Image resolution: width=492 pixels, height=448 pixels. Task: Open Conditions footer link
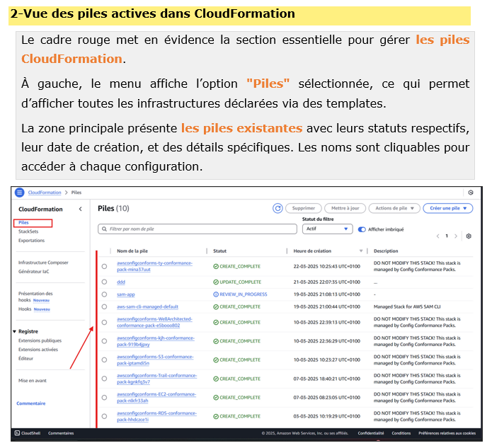point(401,433)
